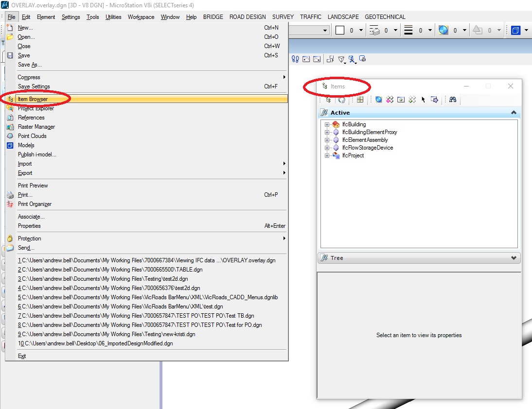This screenshot has width=532, height=409.
Task: Choose Project Explorer from the File menu
Action: pos(146,108)
